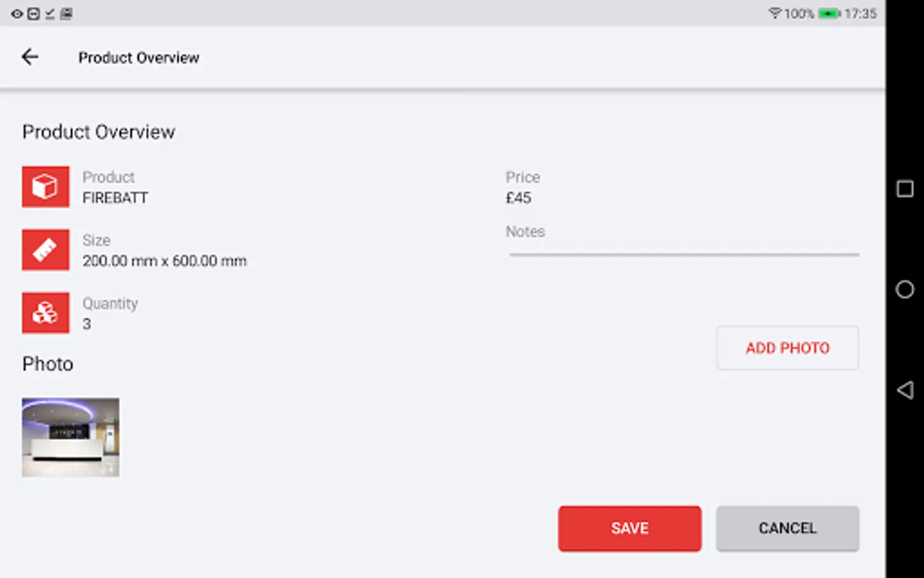This screenshot has height=578, width=924.
Task: Tap the back arrow icon
Action: [30, 57]
